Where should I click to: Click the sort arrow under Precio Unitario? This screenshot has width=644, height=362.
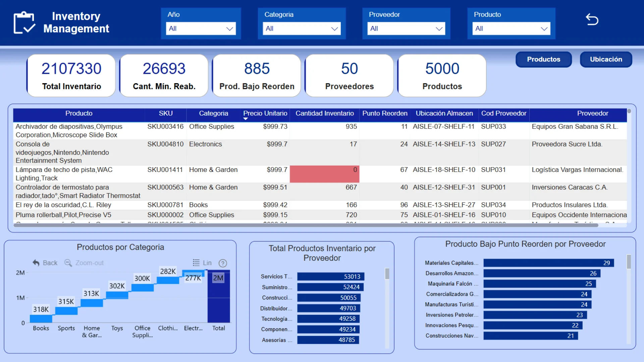tap(246, 119)
